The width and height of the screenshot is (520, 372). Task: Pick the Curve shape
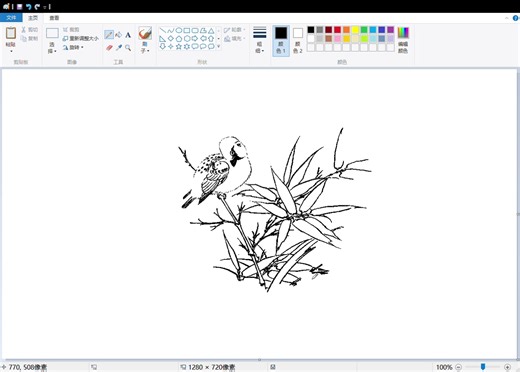[x=171, y=31]
